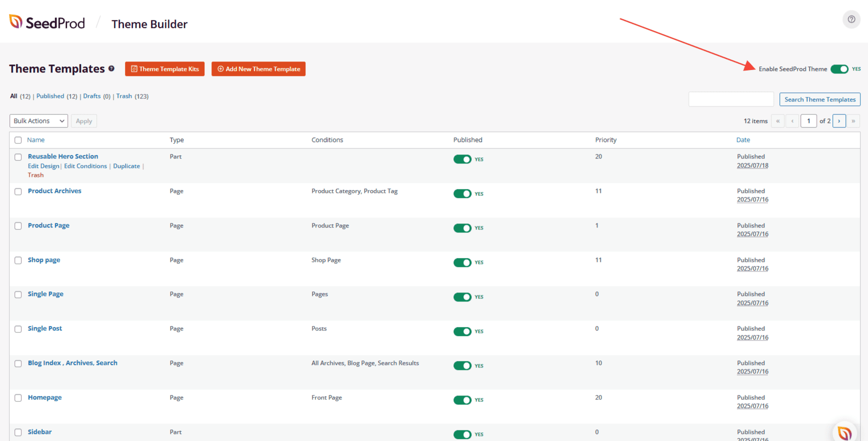Click Search Theme Templates button
The height and width of the screenshot is (441, 868).
point(820,99)
